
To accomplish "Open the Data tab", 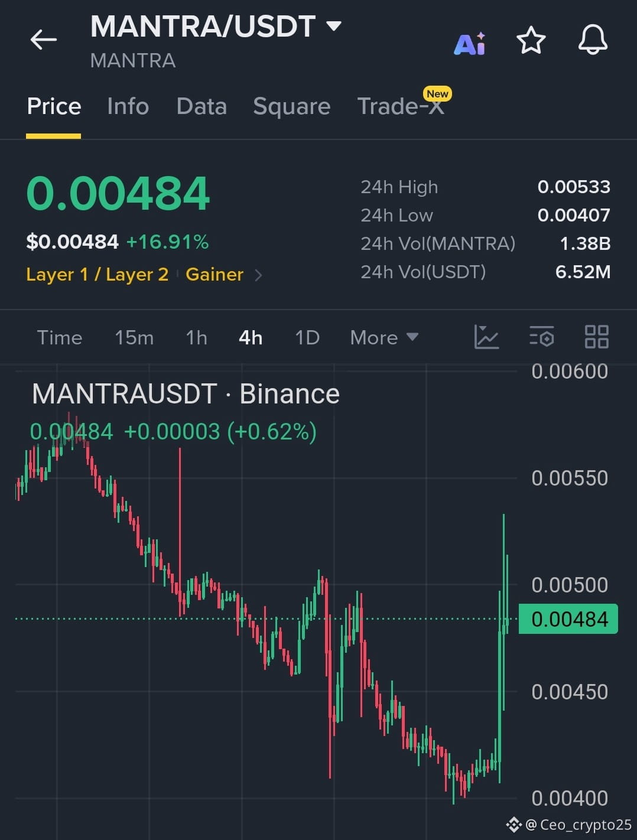I will click(x=201, y=106).
